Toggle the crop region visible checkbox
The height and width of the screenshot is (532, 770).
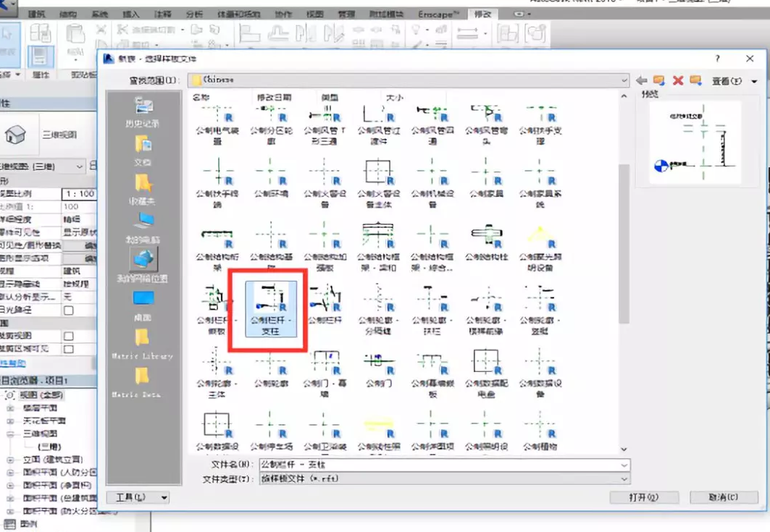(x=69, y=349)
